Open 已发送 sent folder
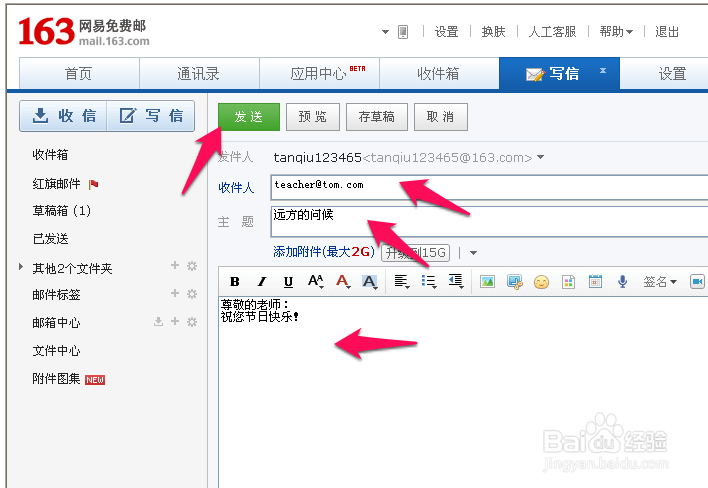The image size is (708, 488). [x=50, y=239]
